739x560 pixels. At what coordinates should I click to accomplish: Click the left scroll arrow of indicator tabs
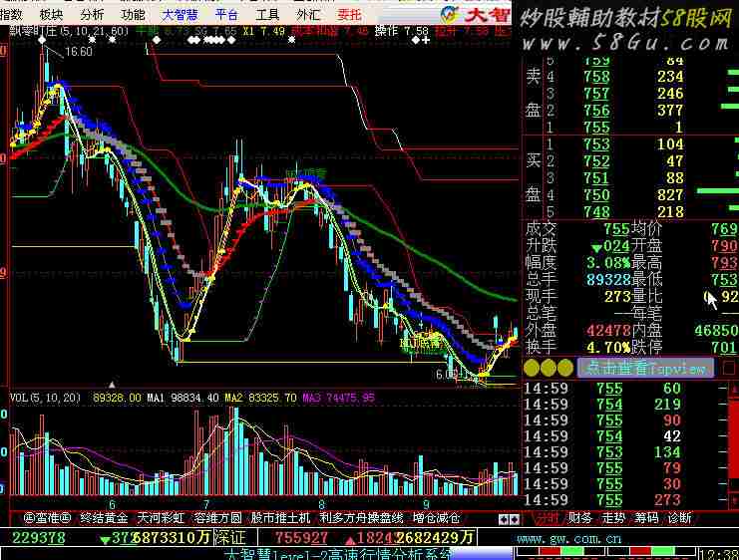tap(504, 519)
